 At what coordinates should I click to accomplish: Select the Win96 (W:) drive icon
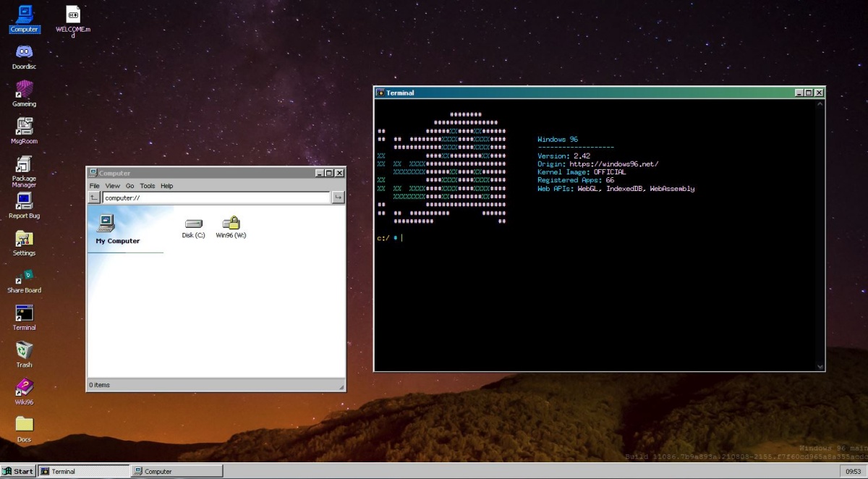pos(231,228)
